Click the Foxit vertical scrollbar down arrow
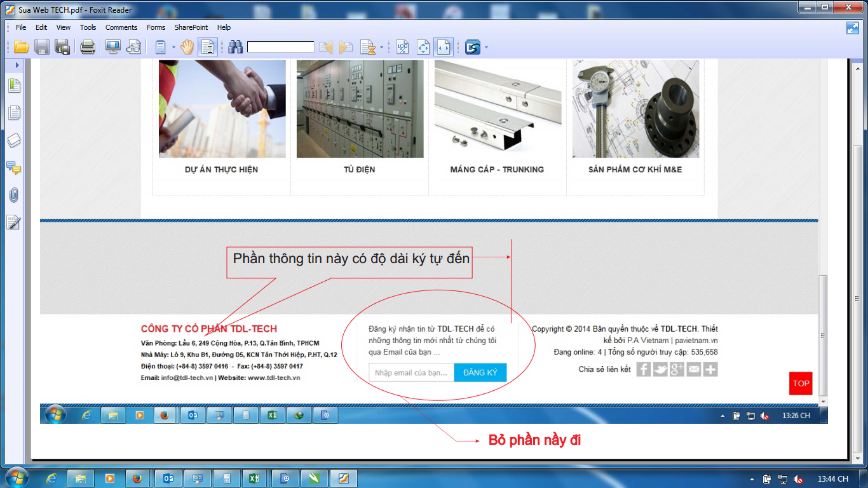This screenshot has height=488, width=868. tap(858, 458)
